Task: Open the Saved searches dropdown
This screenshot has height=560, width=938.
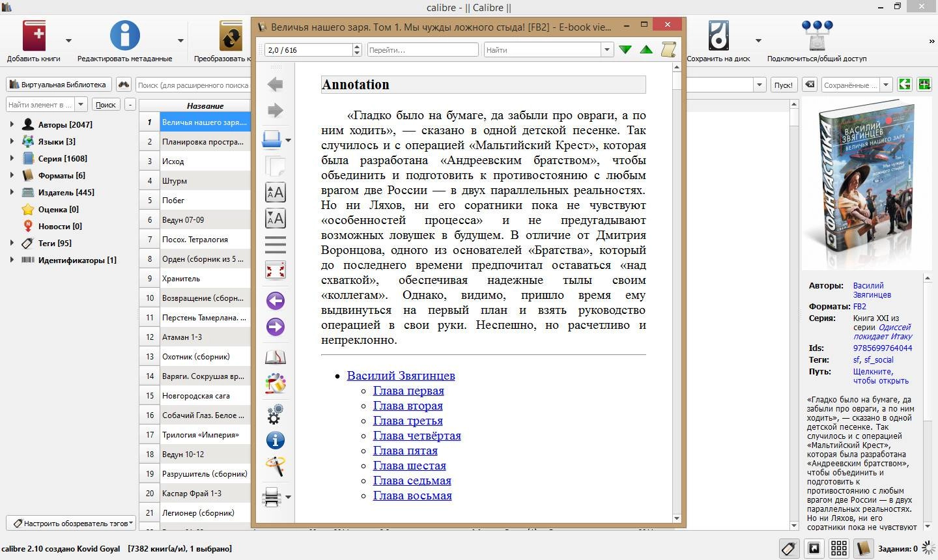Action: point(885,85)
